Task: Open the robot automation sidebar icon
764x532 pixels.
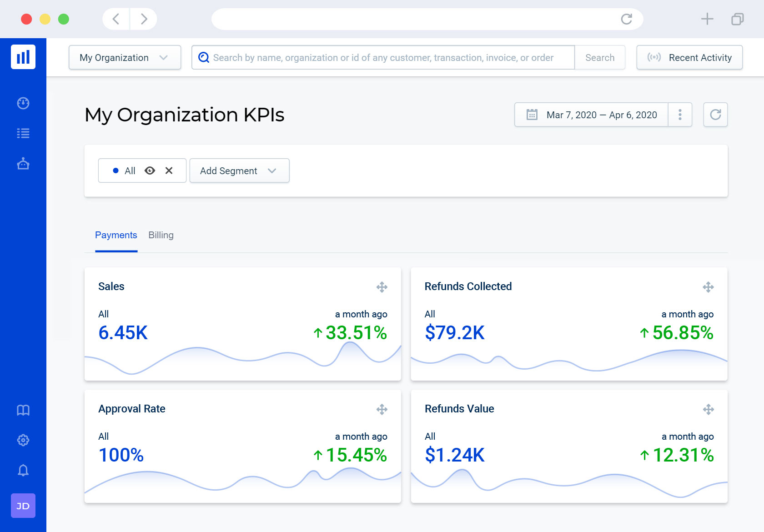Action: 23,164
